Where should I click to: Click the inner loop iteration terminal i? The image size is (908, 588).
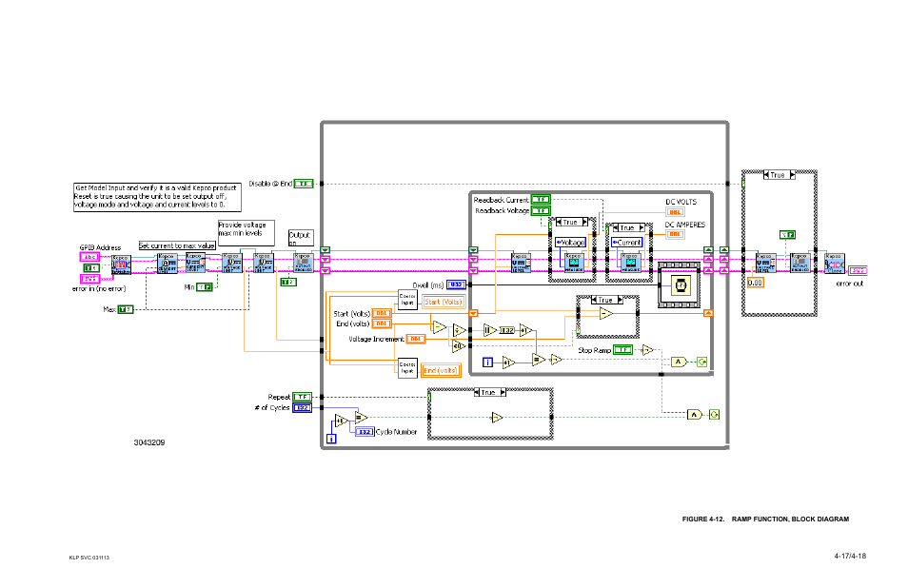[x=487, y=363]
